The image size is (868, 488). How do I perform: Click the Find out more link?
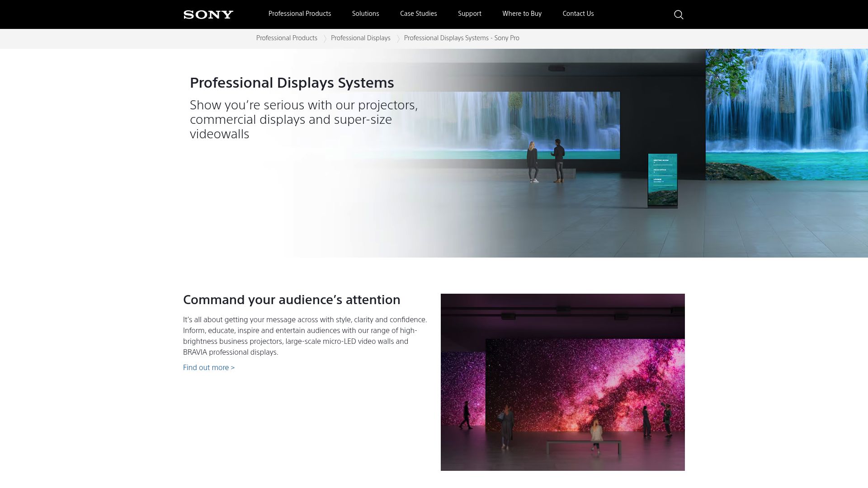pos(208,367)
